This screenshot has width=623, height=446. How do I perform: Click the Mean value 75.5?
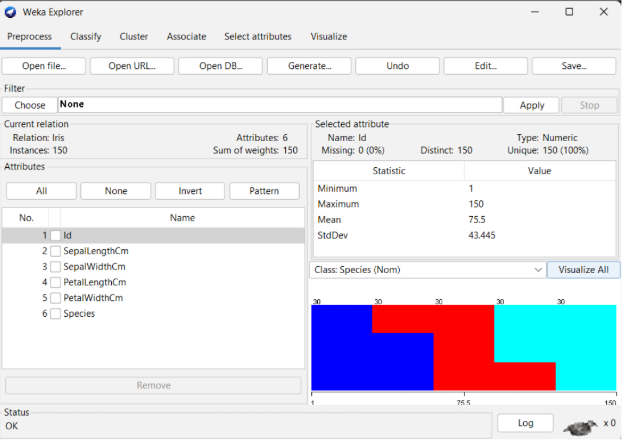click(x=477, y=220)
